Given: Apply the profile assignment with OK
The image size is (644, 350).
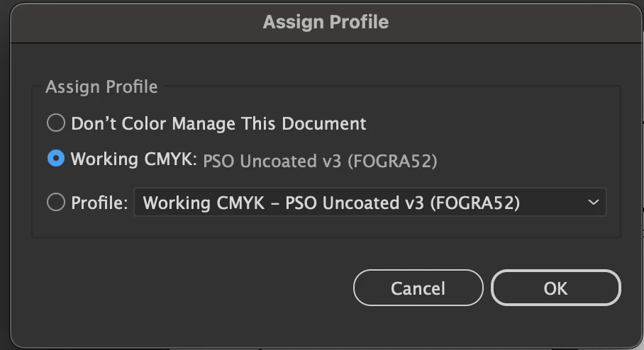Looking at the screenshot, I should coord(555,288).
